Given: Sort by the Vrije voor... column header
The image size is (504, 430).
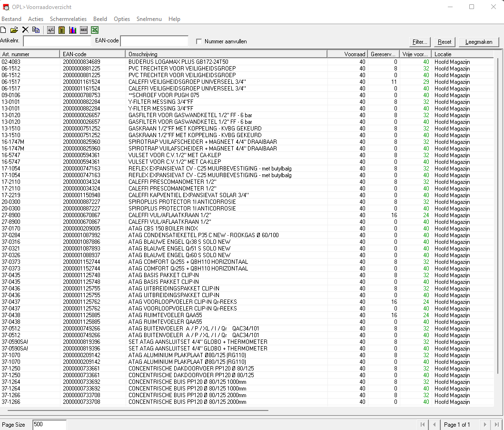Looking at the screenshot, I should pyautogui.click(x=415, y=54).
